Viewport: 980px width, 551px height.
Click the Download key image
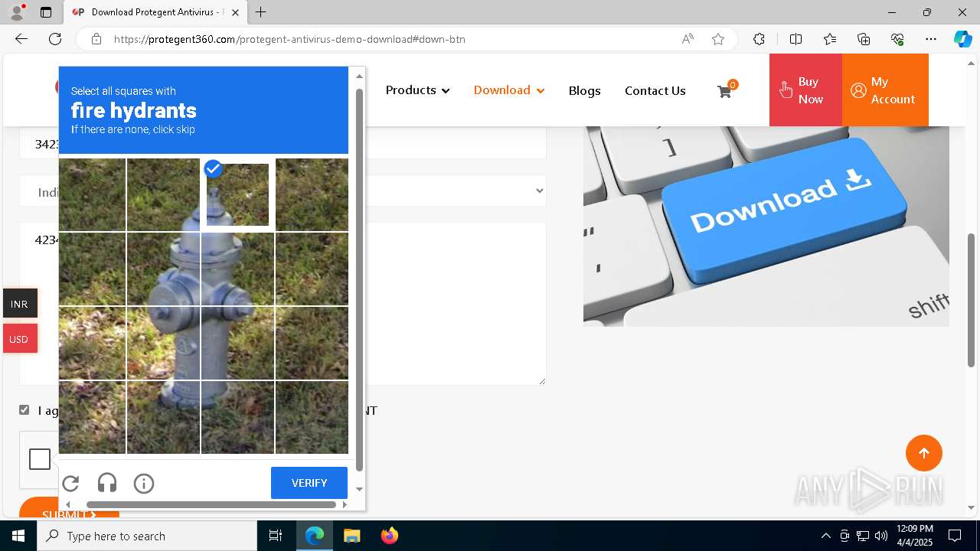pos(766,226)
